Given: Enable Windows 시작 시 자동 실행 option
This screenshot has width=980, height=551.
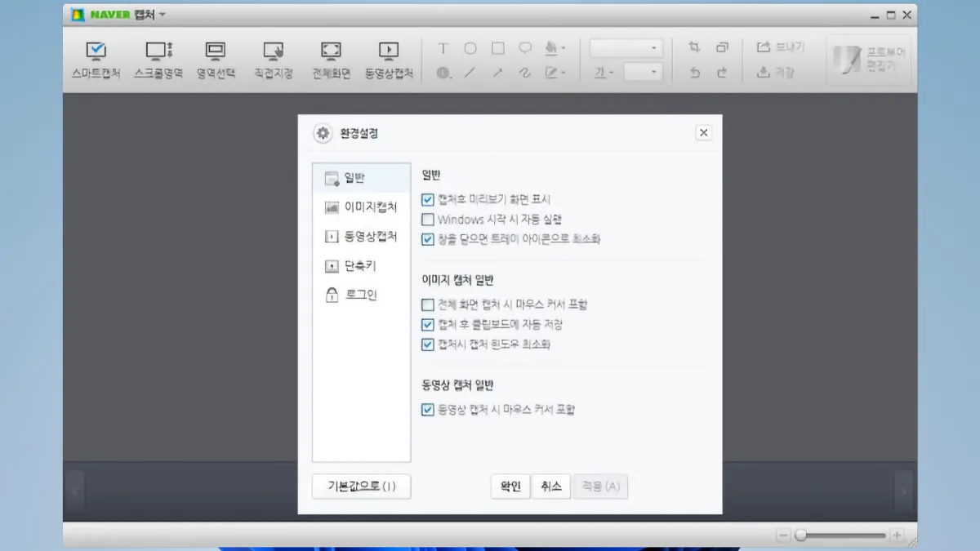Looking at the screenshot, I should point(427,219).
